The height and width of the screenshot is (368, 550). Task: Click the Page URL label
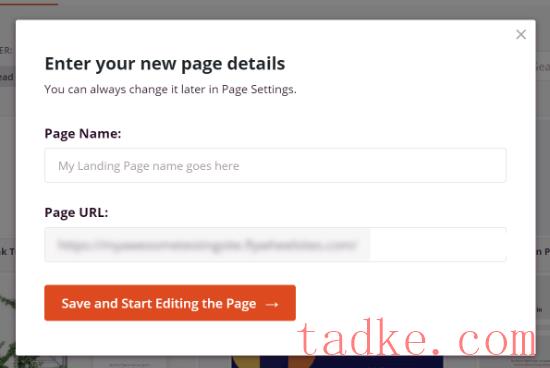[76, 213]
